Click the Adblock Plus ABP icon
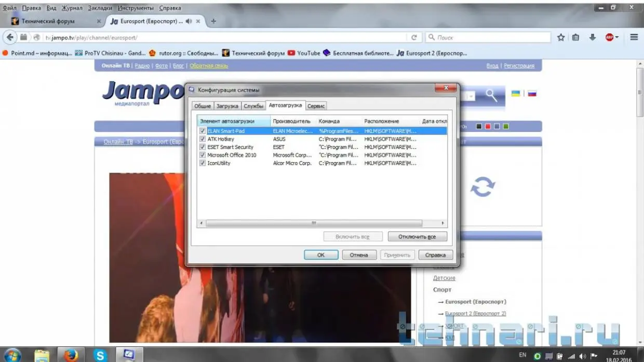Screen dimensions: 644x362 tap(609, 37)
